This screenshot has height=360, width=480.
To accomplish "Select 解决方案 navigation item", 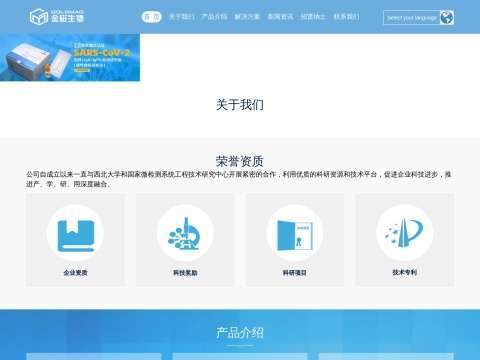I will click(x=247, y=17).
